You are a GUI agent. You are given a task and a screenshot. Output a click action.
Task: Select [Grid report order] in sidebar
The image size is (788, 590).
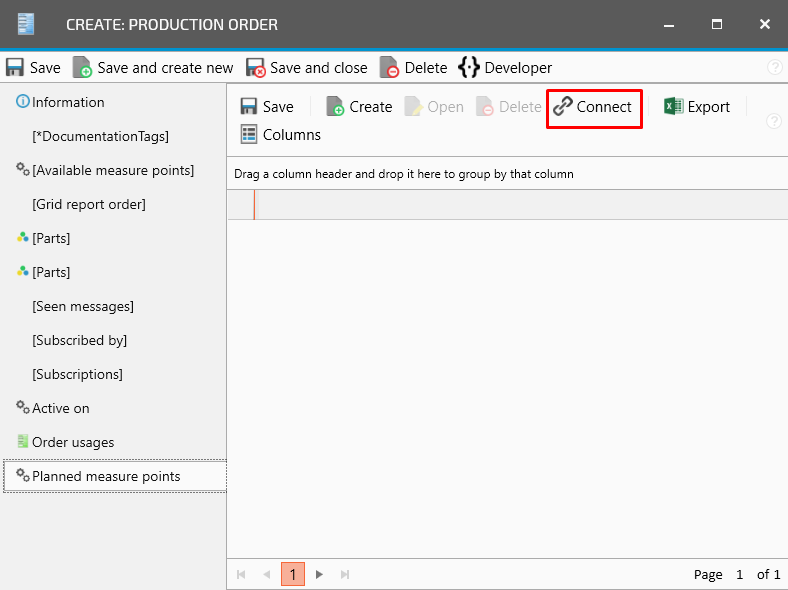pos(89,204)
